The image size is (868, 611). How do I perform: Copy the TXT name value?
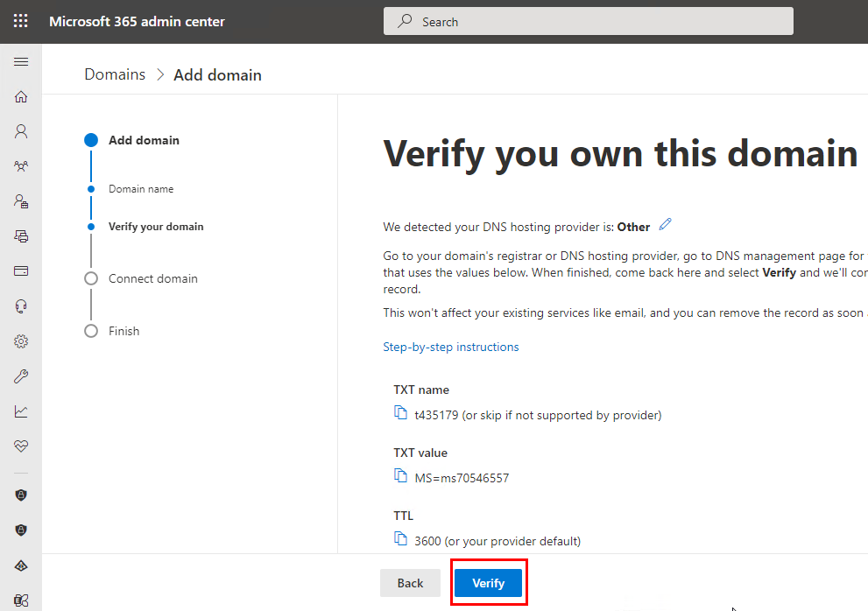[x=400, y=413]
